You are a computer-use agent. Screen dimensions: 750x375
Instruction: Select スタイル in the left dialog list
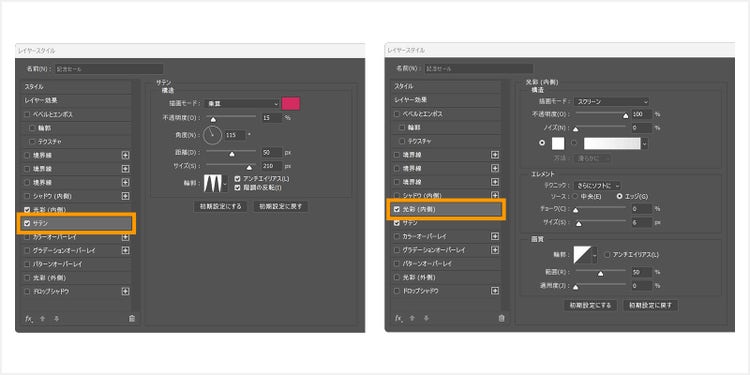(x=77, y=87)
